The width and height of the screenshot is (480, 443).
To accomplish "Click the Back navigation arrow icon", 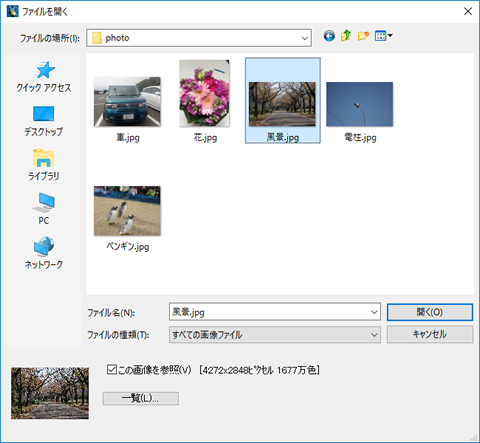I will click(329, 36).
